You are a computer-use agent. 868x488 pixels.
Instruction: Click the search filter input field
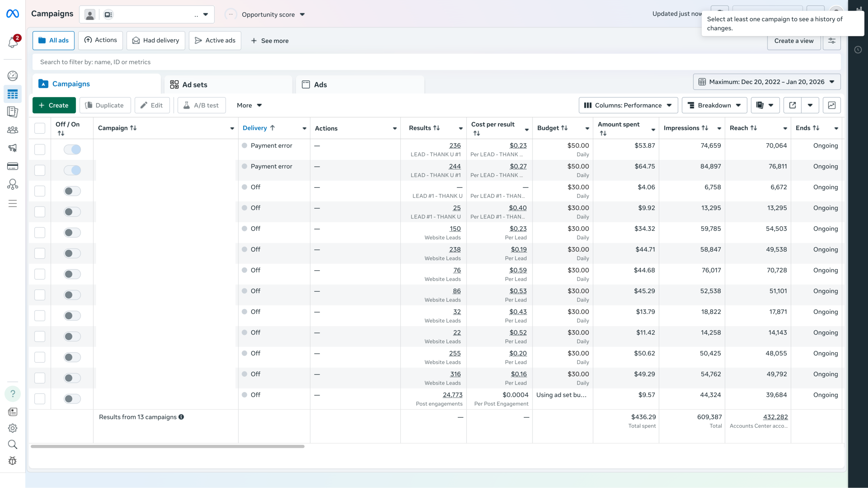click(436, 62)
